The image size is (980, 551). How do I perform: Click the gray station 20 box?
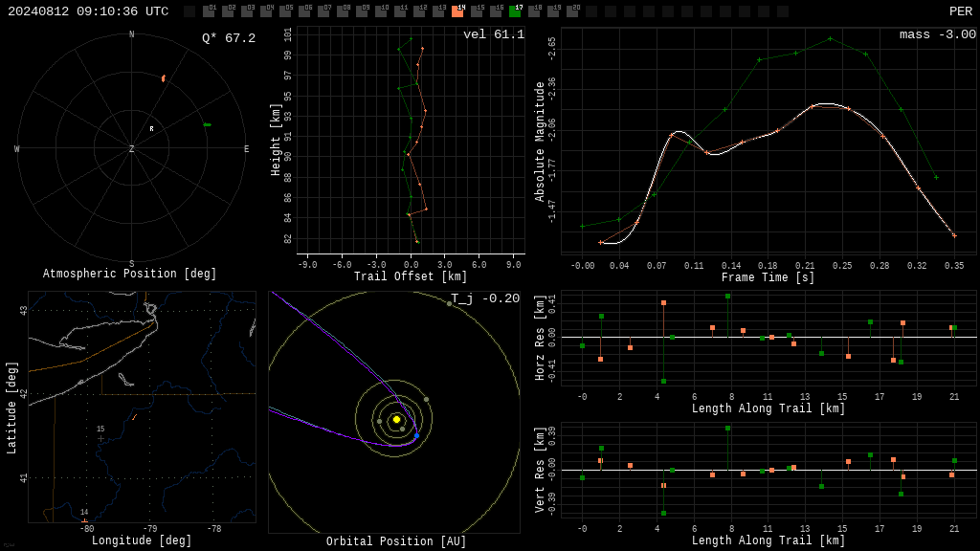pyautogui.click(x=573, y=11)
